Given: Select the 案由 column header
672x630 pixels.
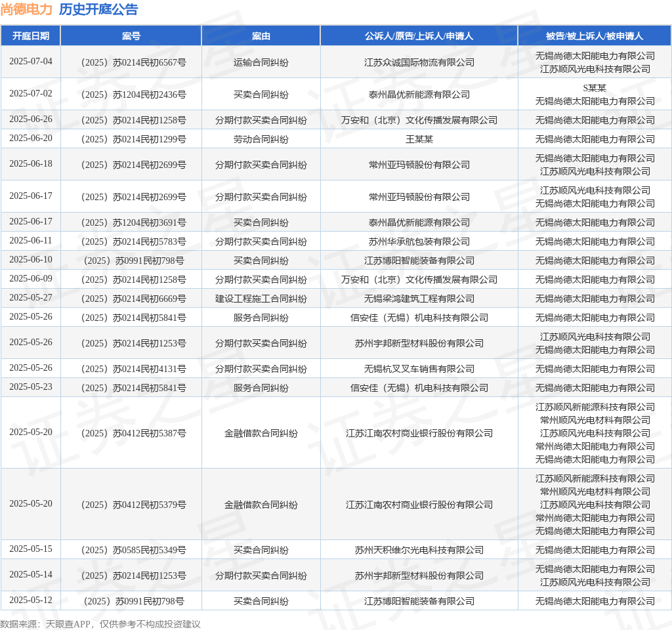Looking at the screenshot, I should point(261,36).
